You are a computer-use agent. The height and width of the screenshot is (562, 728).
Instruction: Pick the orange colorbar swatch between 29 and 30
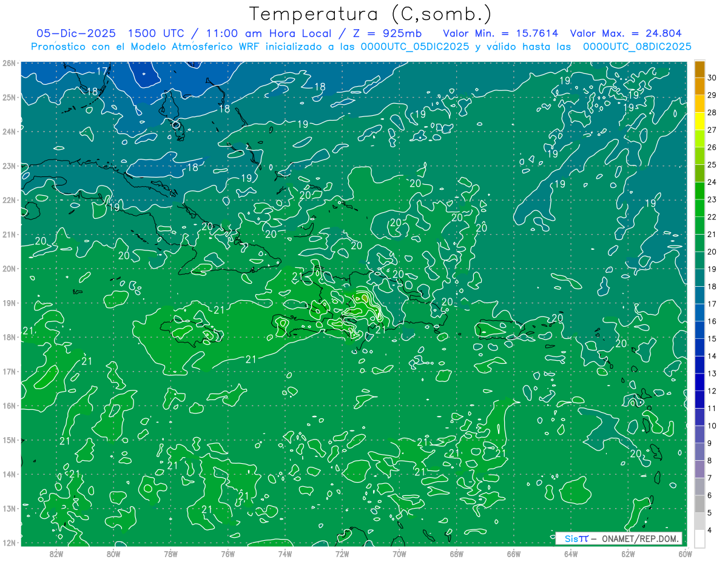click(699, 86)
